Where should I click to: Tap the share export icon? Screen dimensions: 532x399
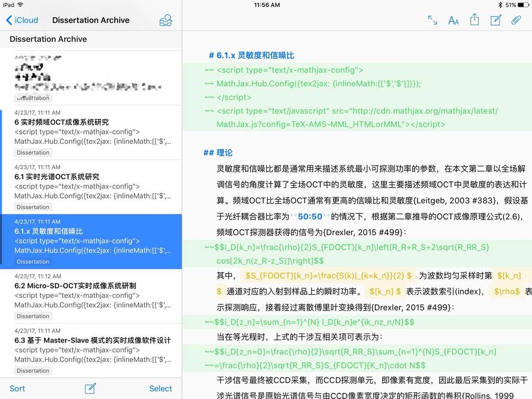point(475,19)
